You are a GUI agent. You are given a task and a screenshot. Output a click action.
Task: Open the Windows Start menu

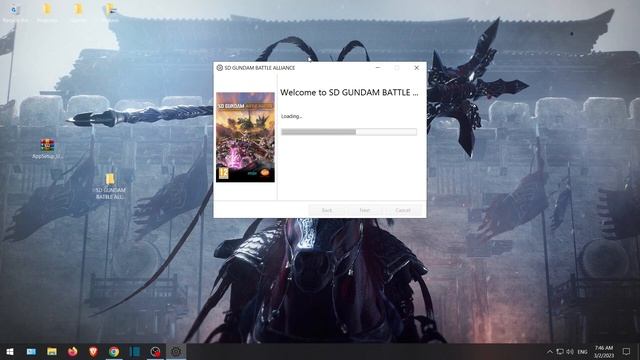[10, 351]
